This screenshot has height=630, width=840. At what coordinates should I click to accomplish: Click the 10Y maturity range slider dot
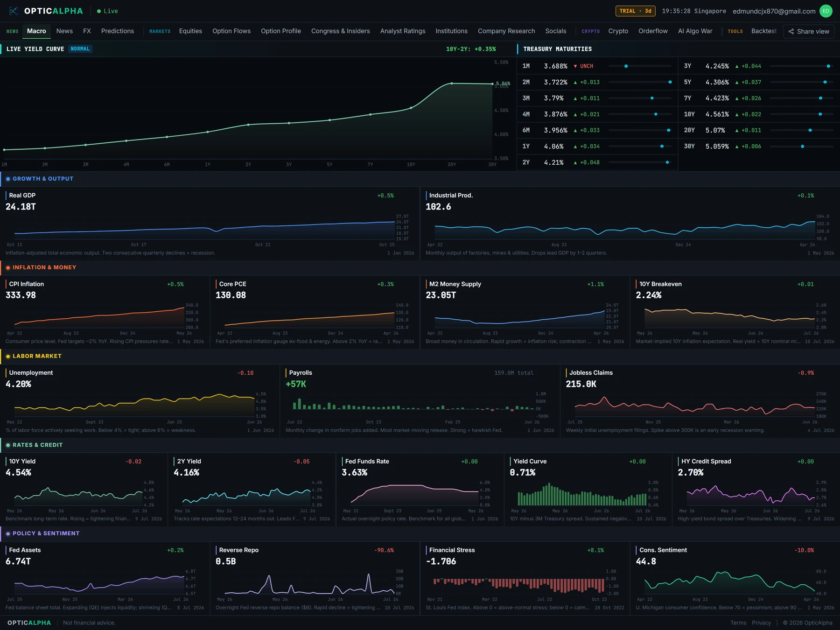click(x=820, y=114)
